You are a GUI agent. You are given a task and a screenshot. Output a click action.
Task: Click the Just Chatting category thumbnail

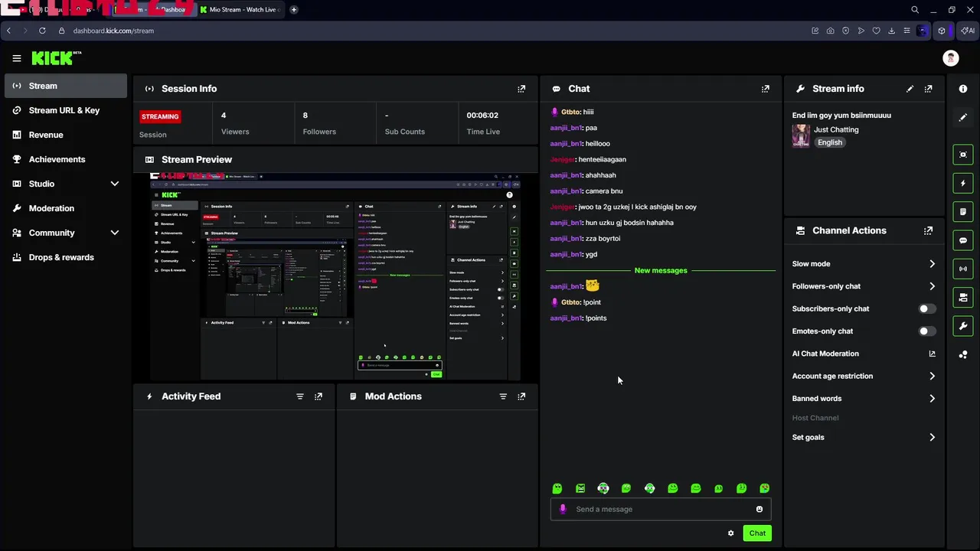coord(801,135)
